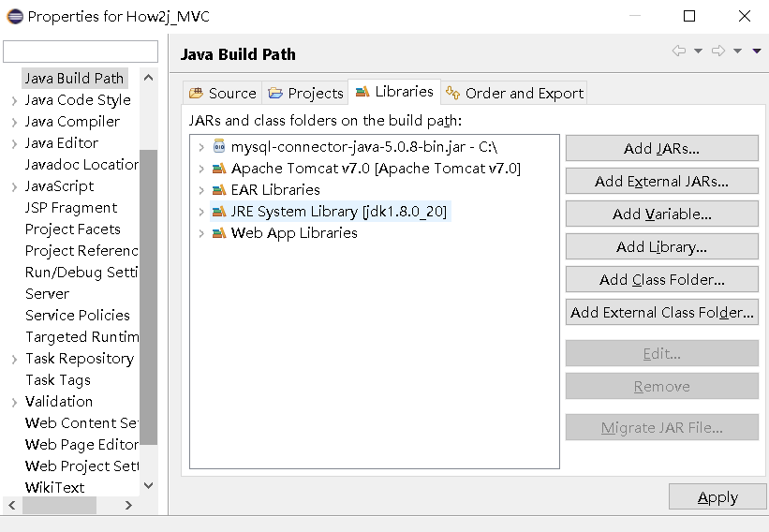Image resolution: width=769 pixels, height=532 pixels.
Task: Select WikiText in the tree
Action: [x=54, y=488]
